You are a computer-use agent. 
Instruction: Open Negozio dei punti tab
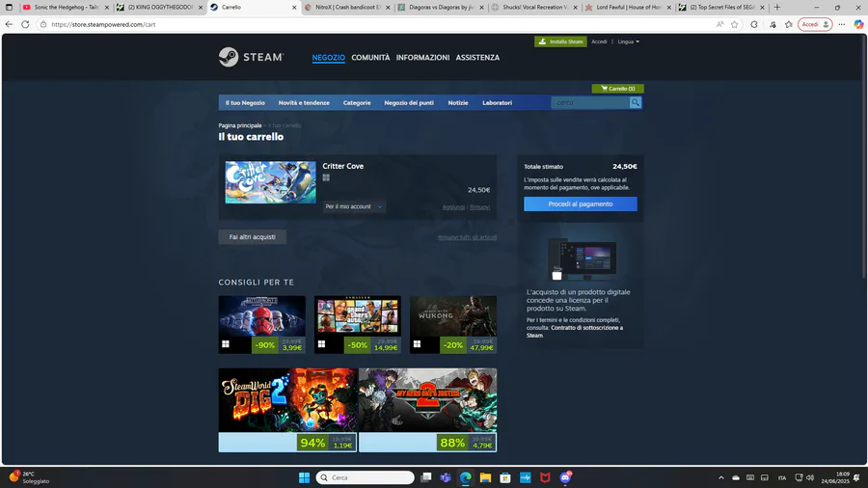coord(409,103)
